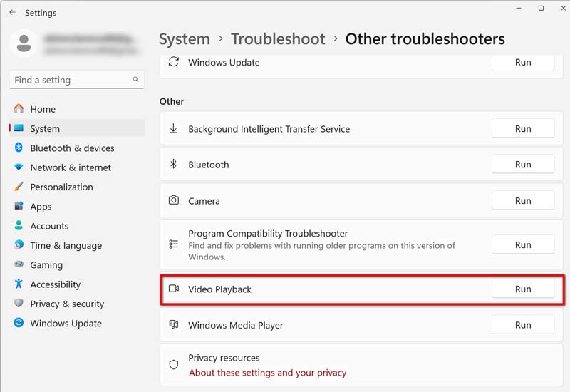The width and height of the screenshot is (570, 392).
Task: Open Bluetooth & devices settings
Action: coord(77,148)
